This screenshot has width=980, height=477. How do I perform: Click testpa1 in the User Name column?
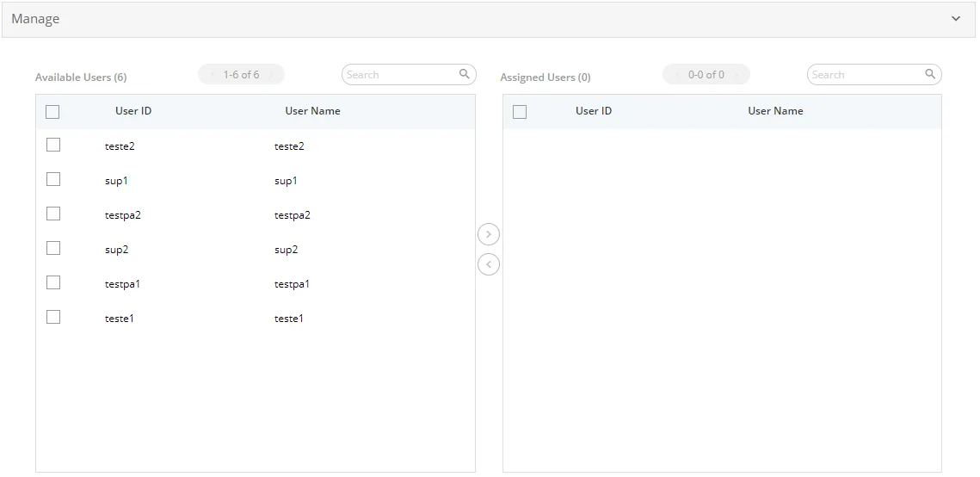tap(292, 284)
